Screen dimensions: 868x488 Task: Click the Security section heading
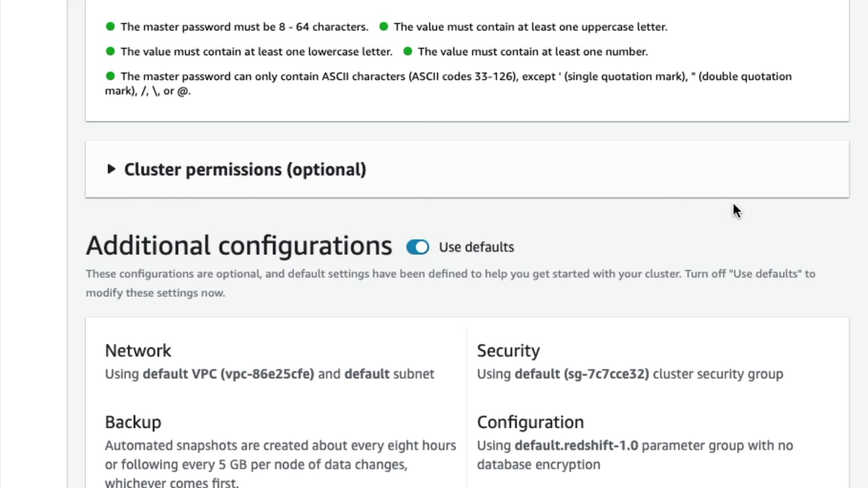coord(508,351)
